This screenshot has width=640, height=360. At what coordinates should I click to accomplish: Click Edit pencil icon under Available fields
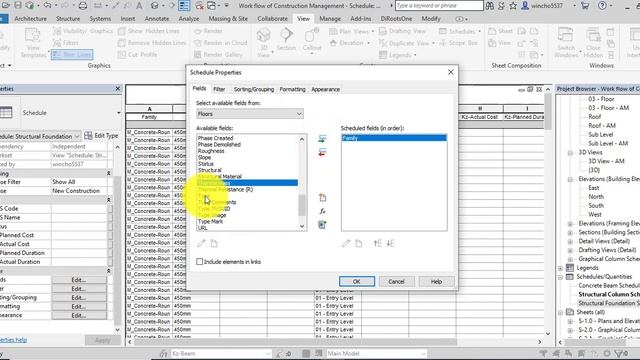click(201, 244)
